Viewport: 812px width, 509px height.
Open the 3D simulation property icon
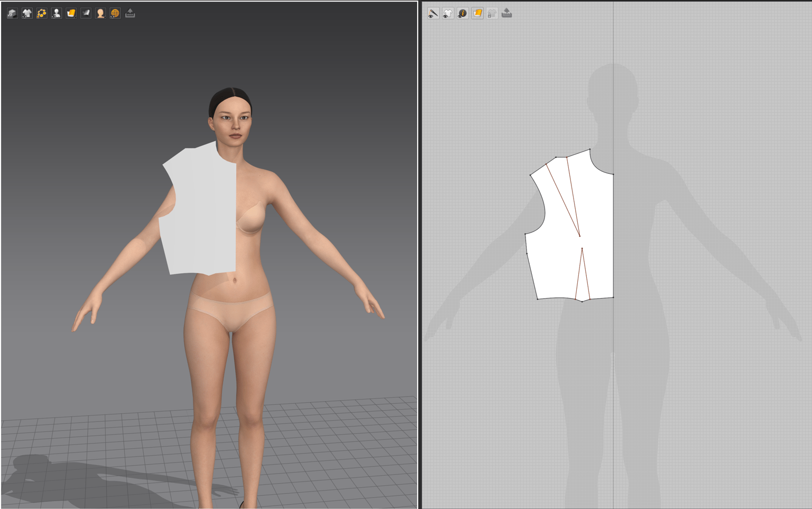point(12,13)
